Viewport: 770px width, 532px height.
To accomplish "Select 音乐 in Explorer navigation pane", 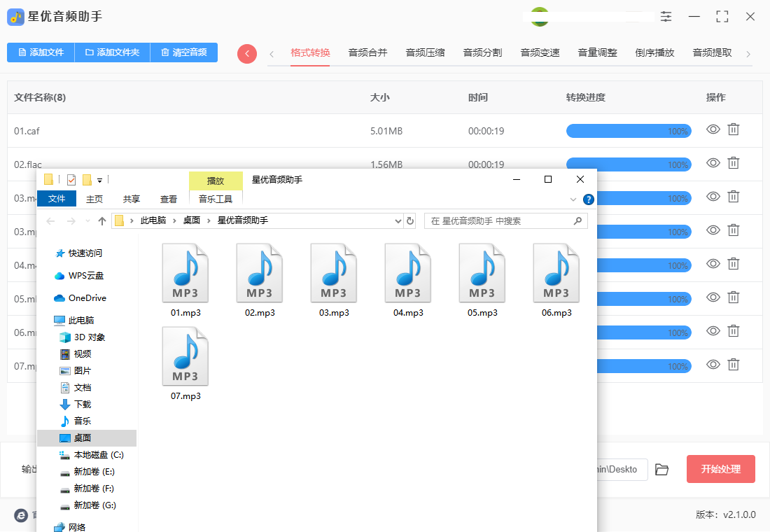I will [x=82, y=421].
